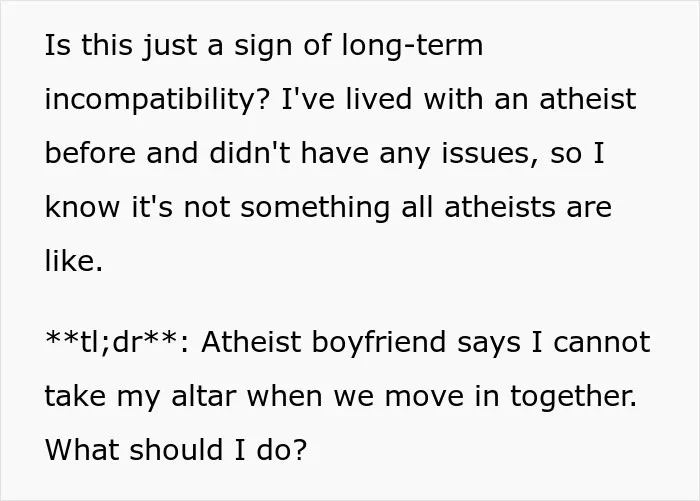Click the word "altar"
Screen dimensions: 700x501
[x=204, y=396]
